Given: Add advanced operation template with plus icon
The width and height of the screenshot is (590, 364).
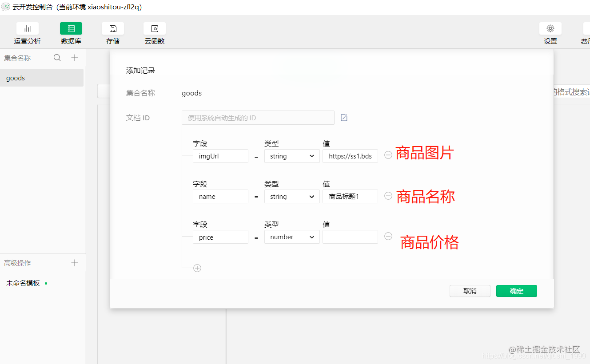Looking at the screenshot, I should (75, 263).
